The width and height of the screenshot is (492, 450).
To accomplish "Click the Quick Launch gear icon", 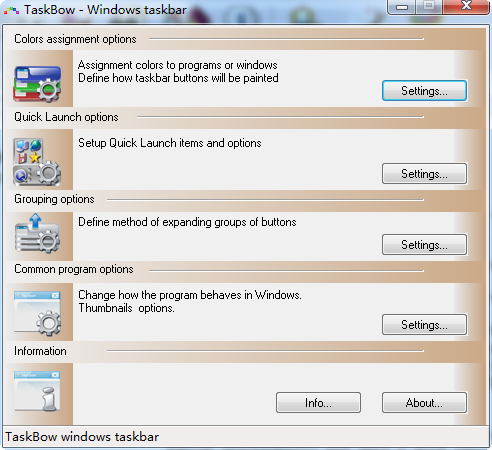I will (37, 162).
